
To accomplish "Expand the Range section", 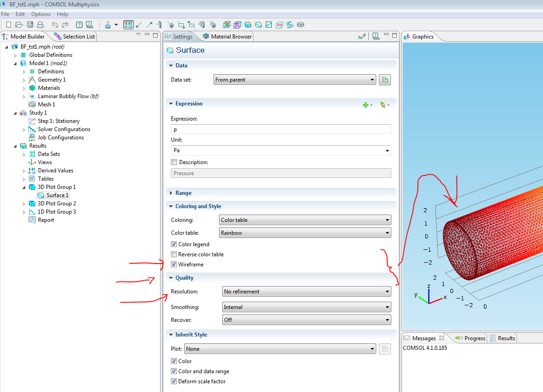I will coord(183,193).
